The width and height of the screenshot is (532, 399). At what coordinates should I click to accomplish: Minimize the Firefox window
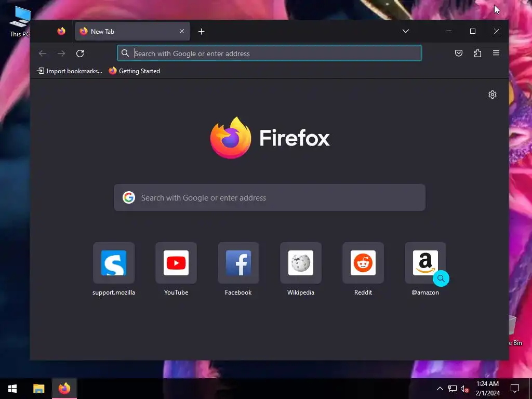point(449,31)
